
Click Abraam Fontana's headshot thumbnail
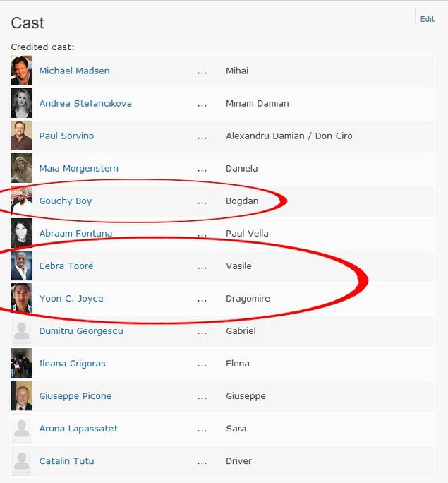(x=22, y=233)
